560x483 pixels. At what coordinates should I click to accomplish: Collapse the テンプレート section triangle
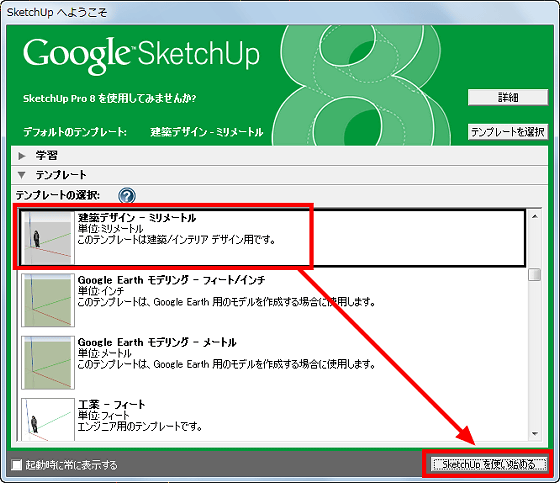22,175
